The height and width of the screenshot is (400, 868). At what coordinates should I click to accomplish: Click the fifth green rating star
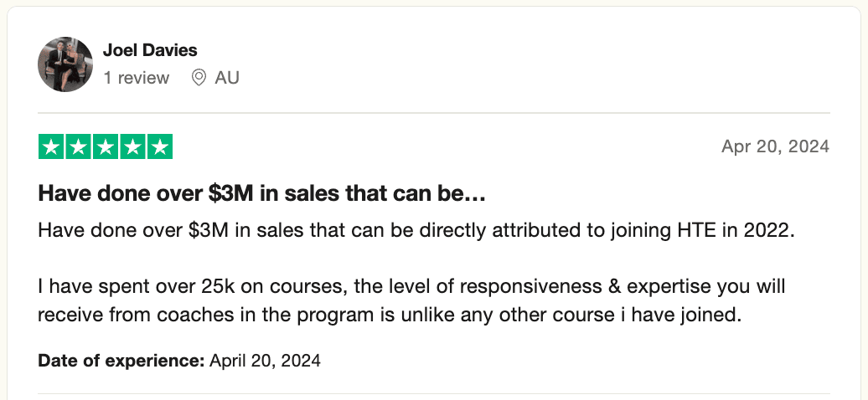(x=159, y=147)
